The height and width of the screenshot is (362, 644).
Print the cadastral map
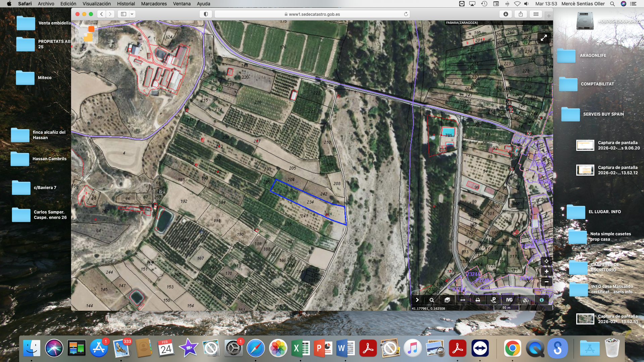pos(478,300)
